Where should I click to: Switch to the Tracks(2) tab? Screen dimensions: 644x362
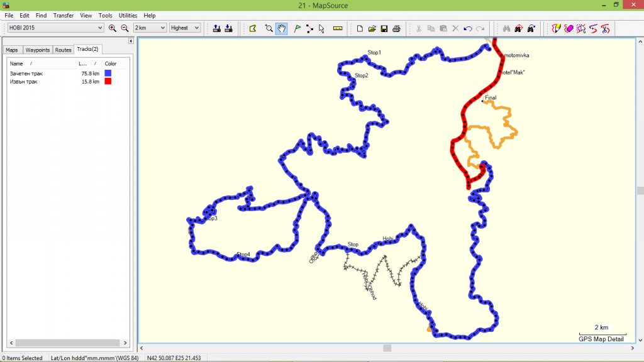point(87,49)
